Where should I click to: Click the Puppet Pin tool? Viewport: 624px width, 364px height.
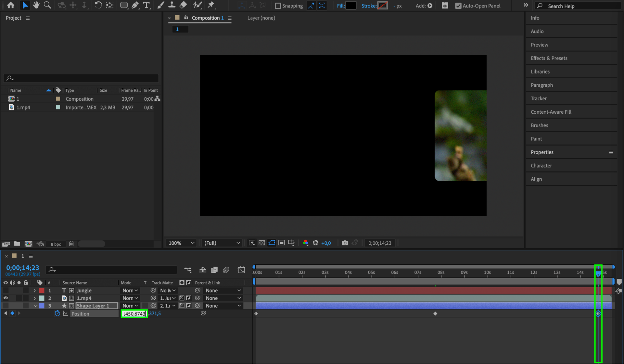pyautogui.click(x=211, y=5)
